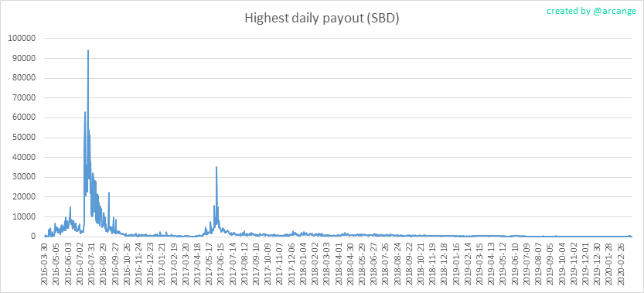Viewport: 644px width, 293px height.
Task: Click the x-axis date '2019-12-30'
Action: point(598,264)
